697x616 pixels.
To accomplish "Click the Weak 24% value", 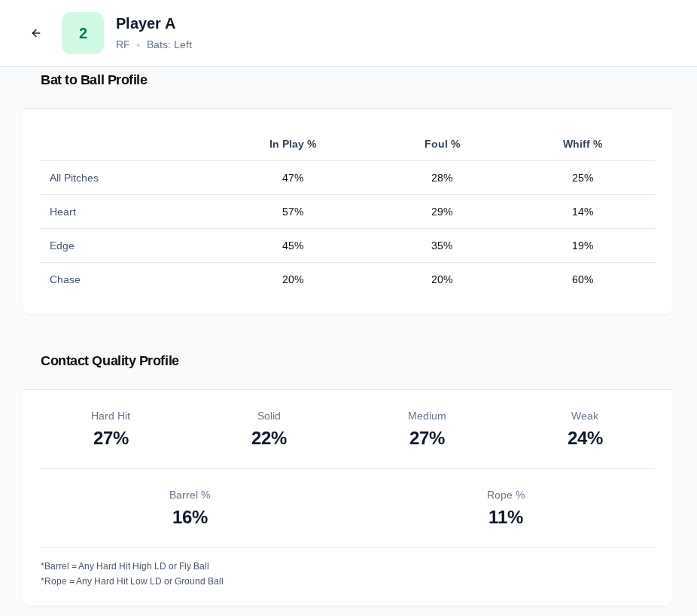I will pos(585,438).
